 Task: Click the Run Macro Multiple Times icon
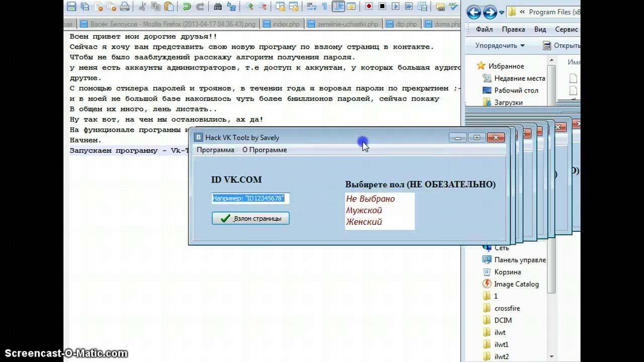tap(409, 7)
